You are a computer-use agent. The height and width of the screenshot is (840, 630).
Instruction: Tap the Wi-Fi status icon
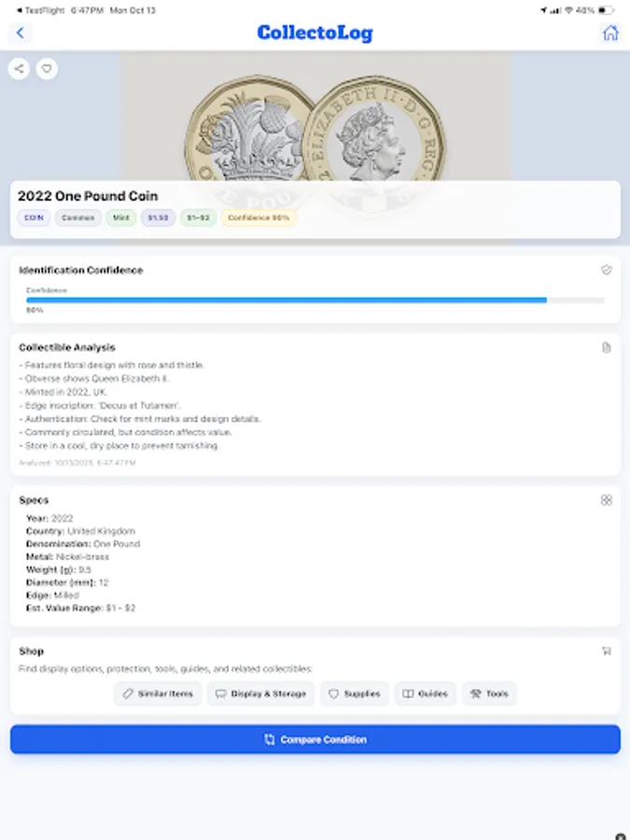[x=569, y=10]
